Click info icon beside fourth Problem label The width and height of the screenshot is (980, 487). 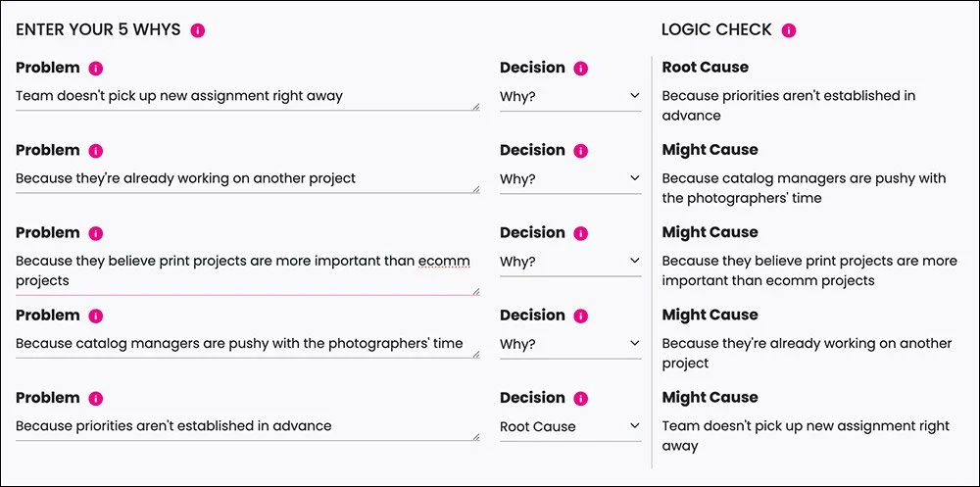pos(96,316)
